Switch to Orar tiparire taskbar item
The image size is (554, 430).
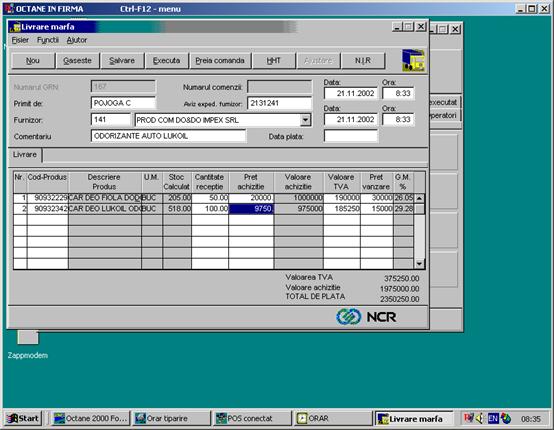(x=171, y=419)
